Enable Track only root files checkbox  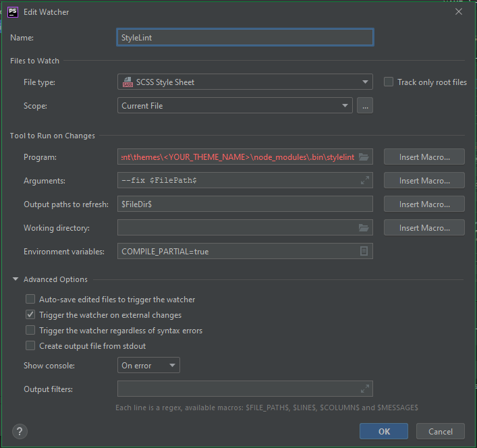[x=388, y=82]
